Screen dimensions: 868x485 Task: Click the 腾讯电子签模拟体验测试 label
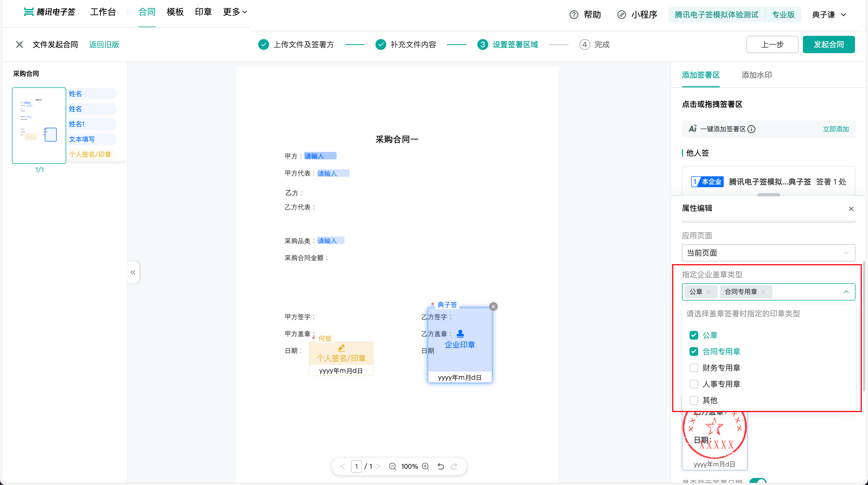click(716, 14)
